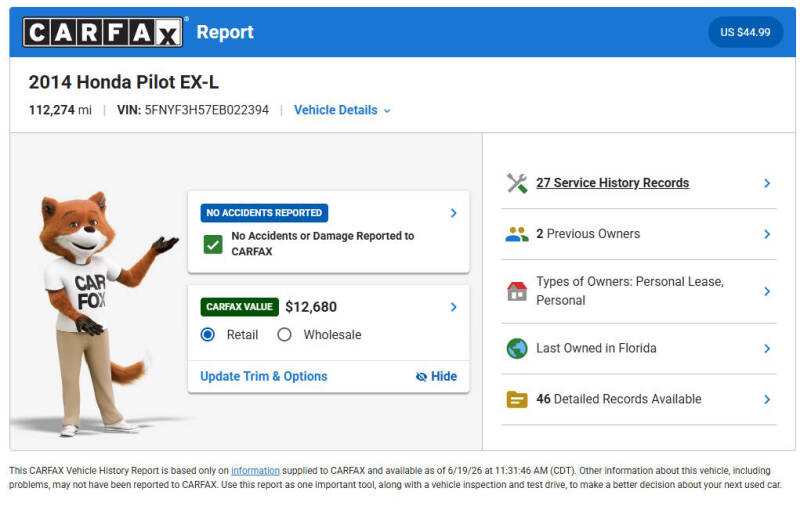Select the Wholesale radio button

pos(284,335)
